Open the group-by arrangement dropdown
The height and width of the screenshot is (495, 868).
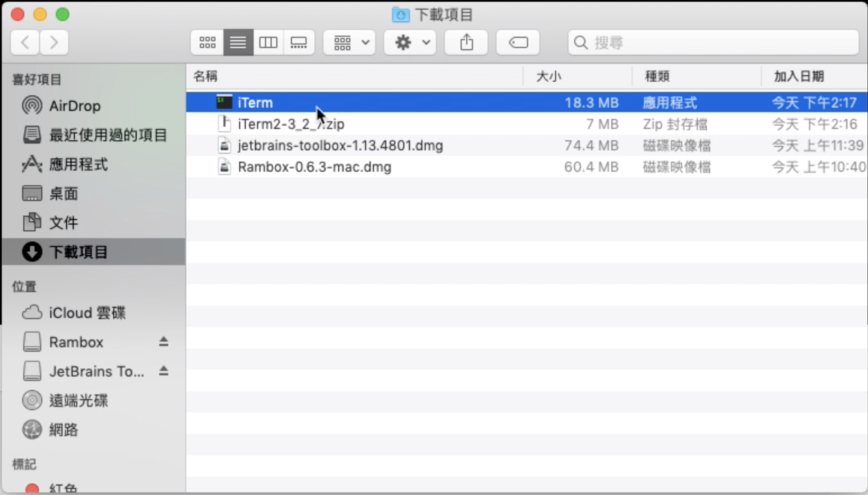pos(350,43)
